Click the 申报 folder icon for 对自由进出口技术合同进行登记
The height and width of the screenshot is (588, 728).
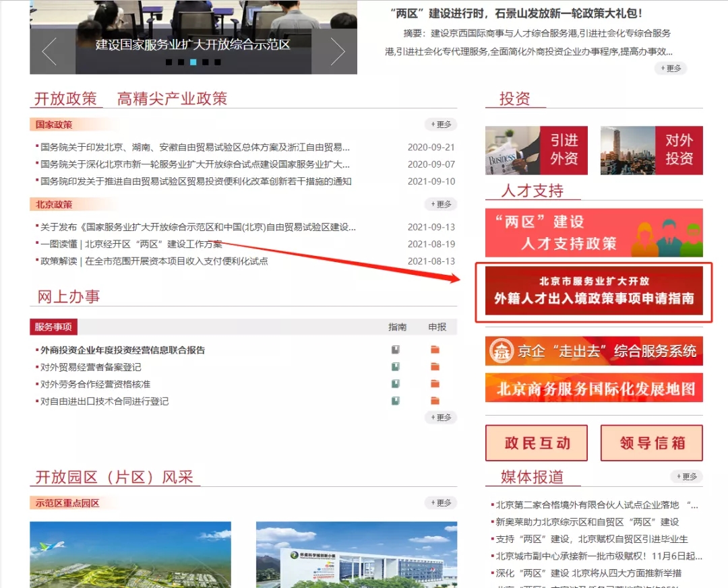click(435, 400)
